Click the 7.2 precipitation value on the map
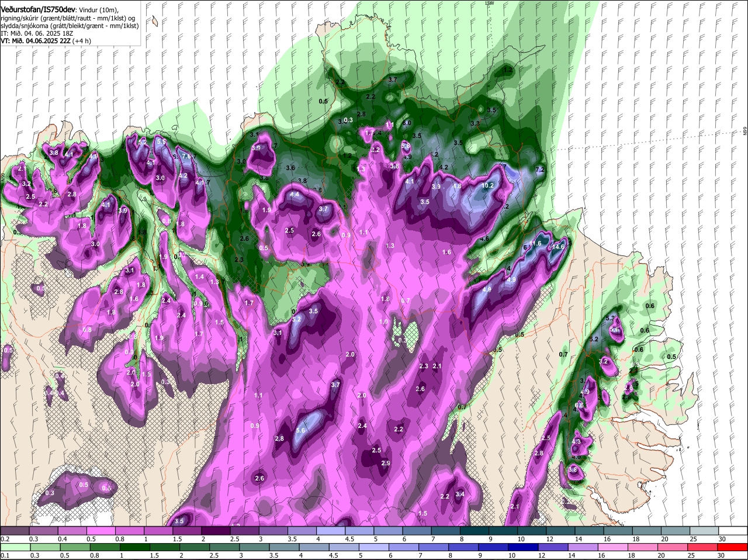The width and height of the screenshot is (748, 560). coord(540,170)
